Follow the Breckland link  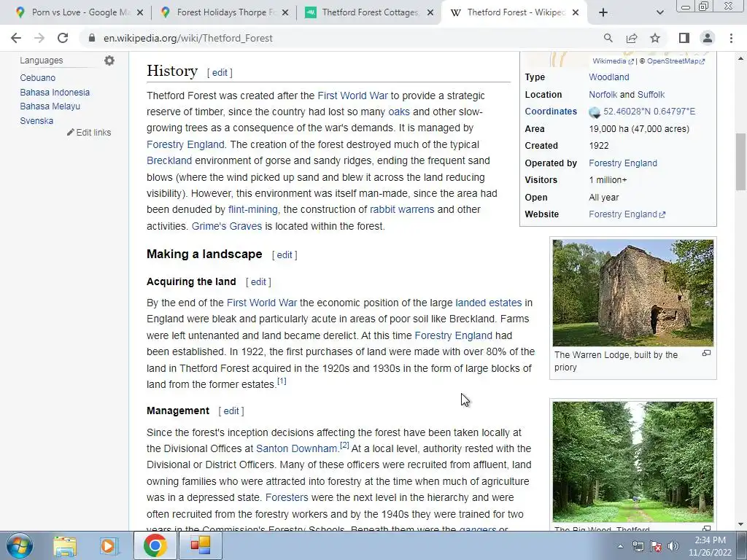pos(169,160)
